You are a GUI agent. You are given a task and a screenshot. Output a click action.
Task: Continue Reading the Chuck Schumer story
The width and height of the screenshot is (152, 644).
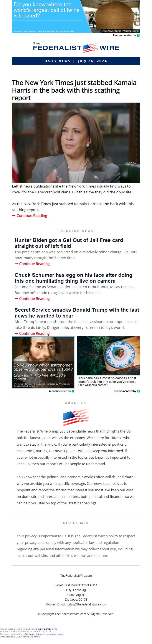click(x=32, y=299)
